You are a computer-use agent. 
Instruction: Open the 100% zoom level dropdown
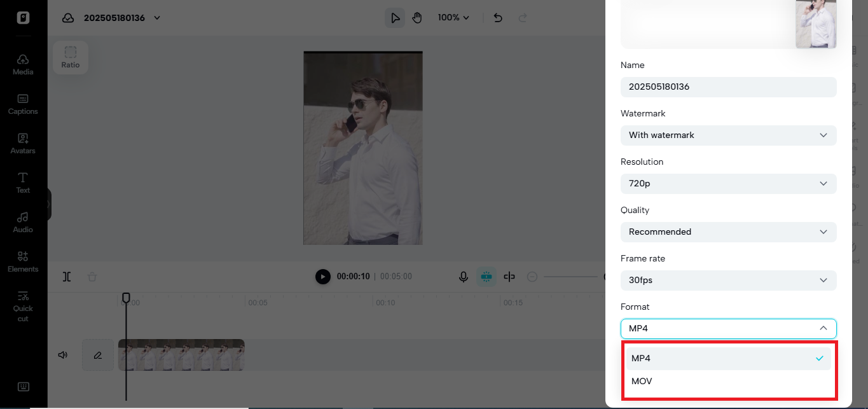click(453, 17)
